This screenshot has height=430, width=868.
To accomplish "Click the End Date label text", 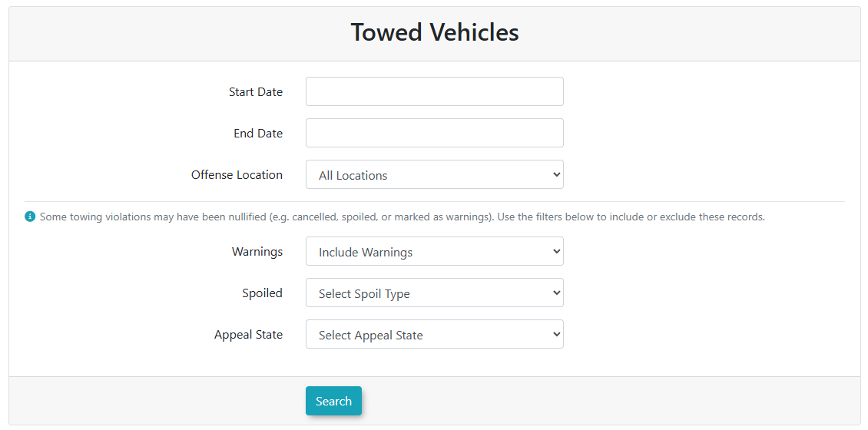I will pos(257,134).
